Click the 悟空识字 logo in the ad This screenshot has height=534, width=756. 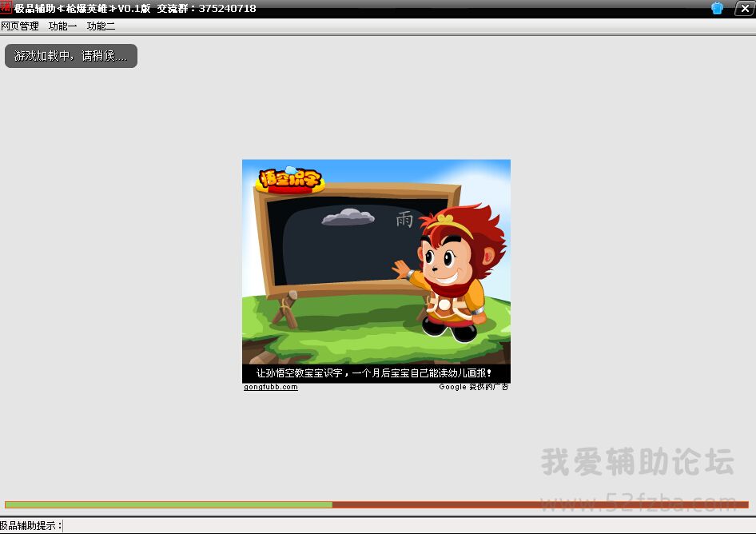(289, 179)
